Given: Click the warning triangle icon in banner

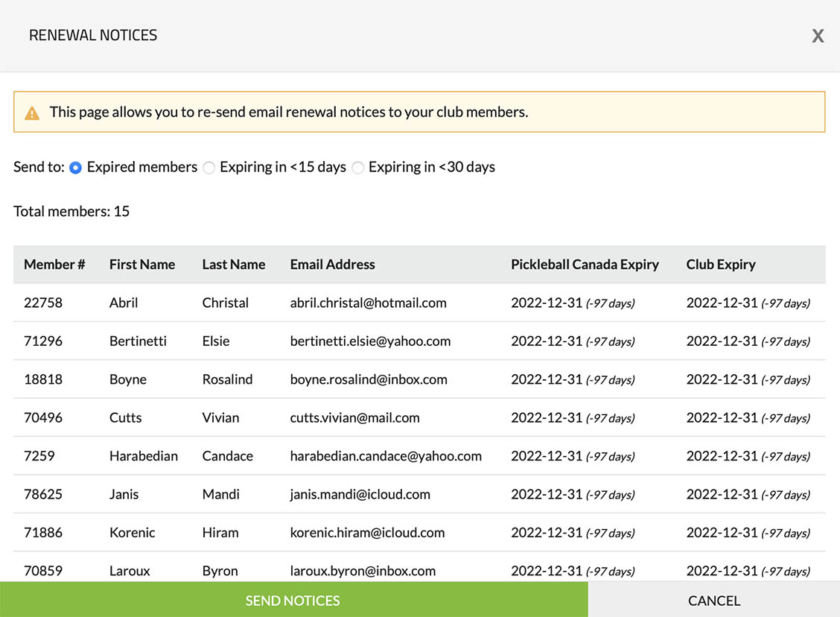Looking at the screenshot, I should (32, 113).
